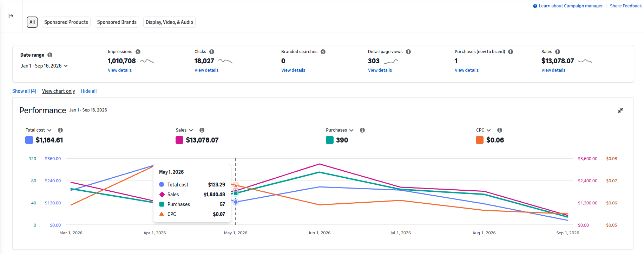644x254 pixels.
Task: View details under Impressions
Action: 120,70
